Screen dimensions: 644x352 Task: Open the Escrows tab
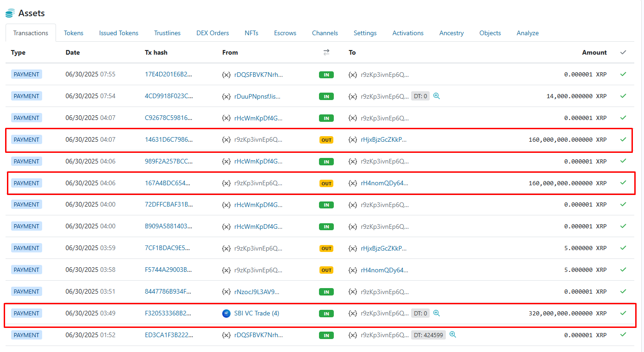pyautogui.click(x=285, y=33)
